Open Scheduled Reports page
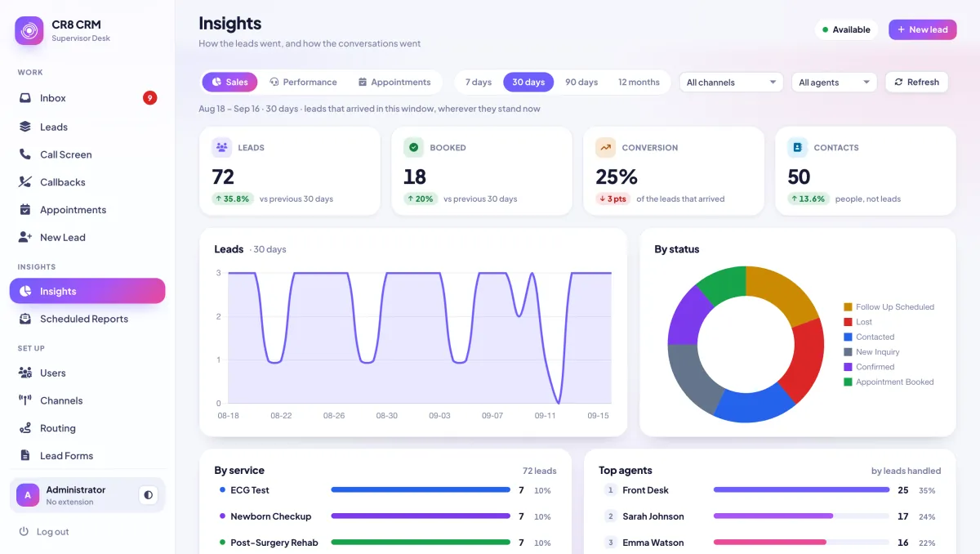Viewport: 980px width, 554px height. 87,319
